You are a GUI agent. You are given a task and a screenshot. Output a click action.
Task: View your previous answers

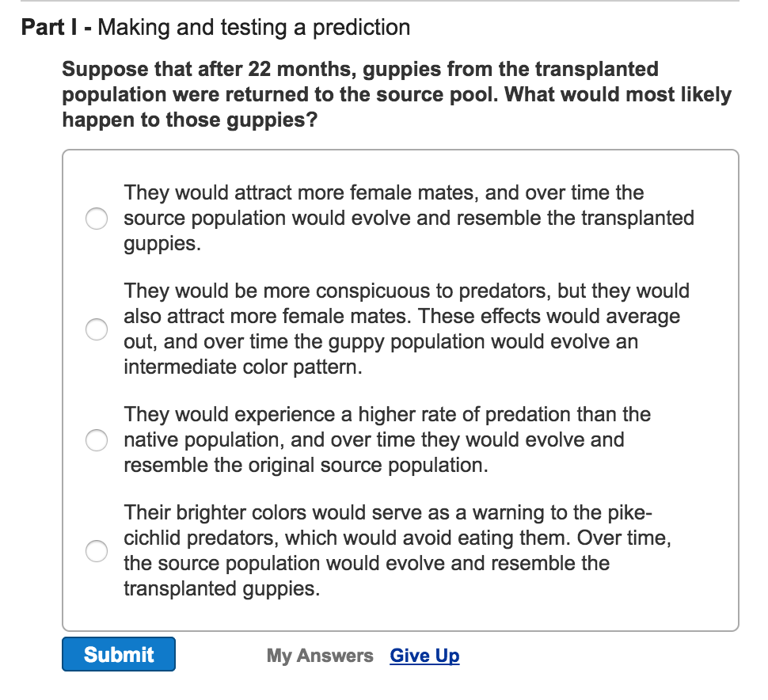320,656
